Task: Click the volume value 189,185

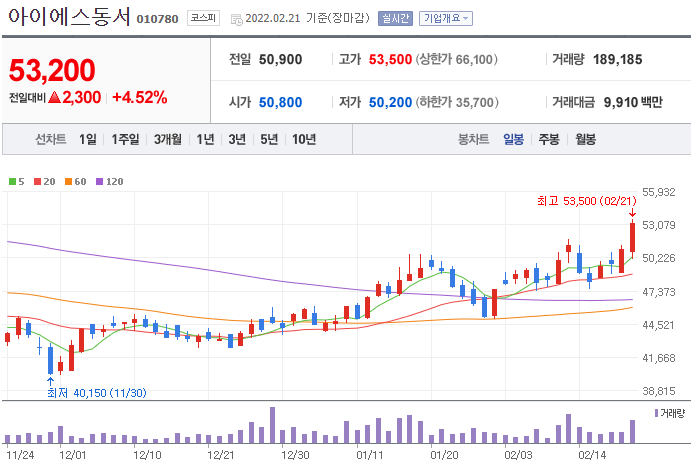Action: point(617,59)
